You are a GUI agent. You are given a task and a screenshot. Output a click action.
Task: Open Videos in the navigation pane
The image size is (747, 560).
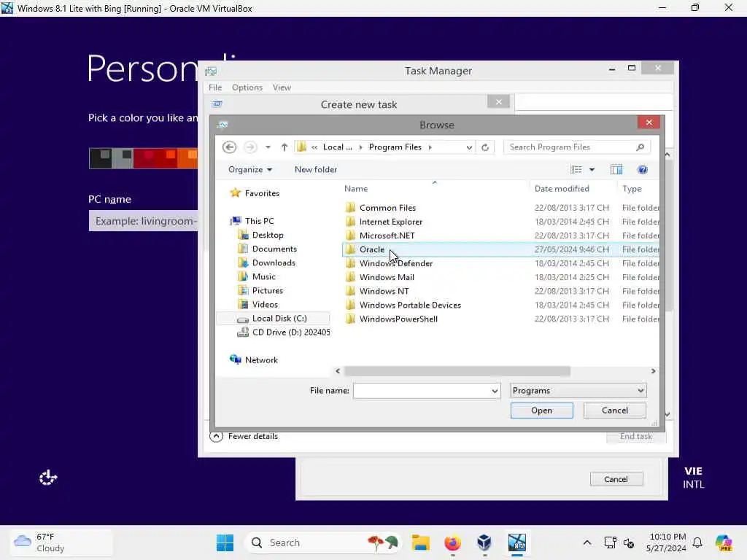click(264, 304)
